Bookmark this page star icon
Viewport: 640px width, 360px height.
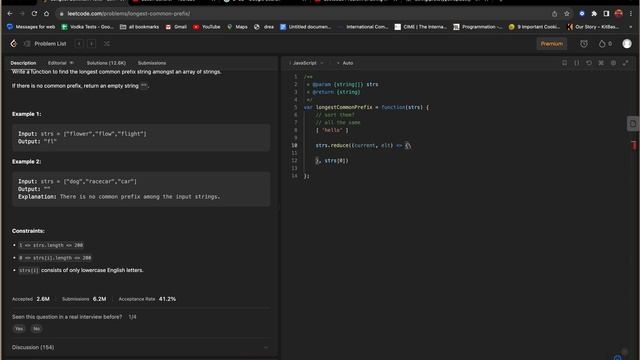click(567, 13)
